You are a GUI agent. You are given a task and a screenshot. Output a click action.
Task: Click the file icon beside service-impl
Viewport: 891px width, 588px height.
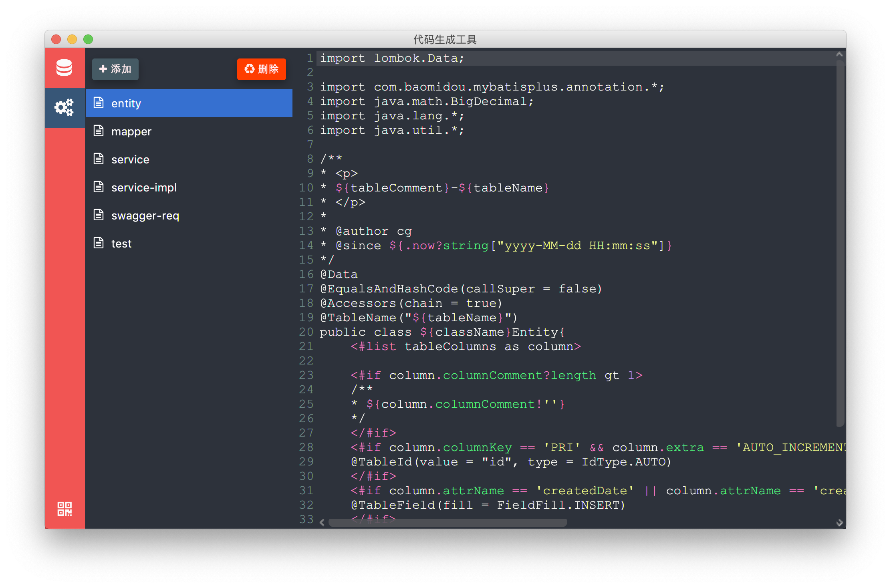point(99,187)
